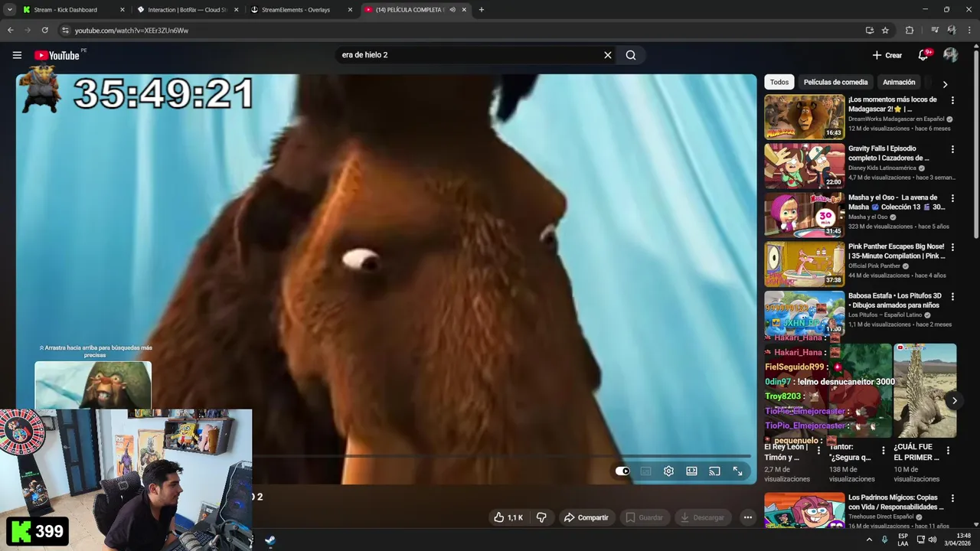Screen dimensions: 980x551
Task: Bookmark this page with the star
Action: pyautogui.click(x=885, y=31)
